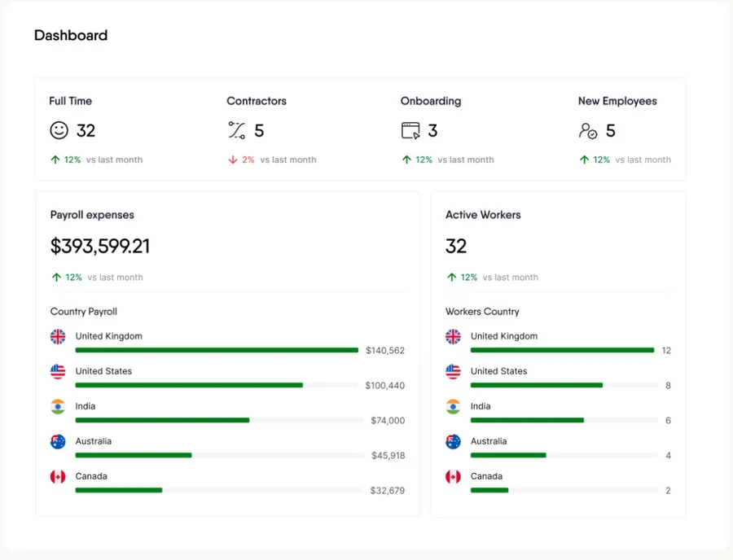
Task: Select the Payroll expenses total amount
Action: (x=100, y=246)
